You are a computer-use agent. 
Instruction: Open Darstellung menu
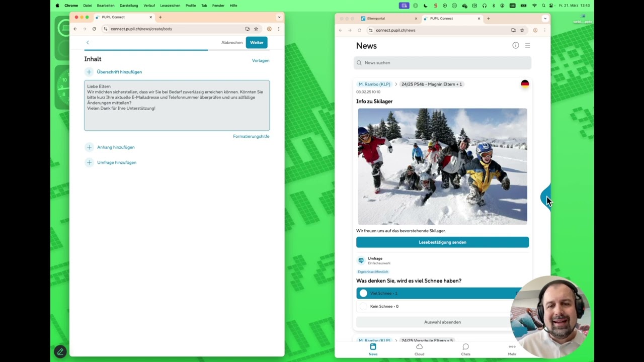click(129, 6)
